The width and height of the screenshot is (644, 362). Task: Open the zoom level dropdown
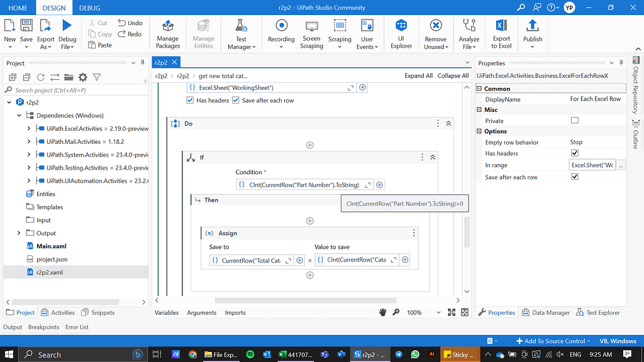(x=438, y=313)
